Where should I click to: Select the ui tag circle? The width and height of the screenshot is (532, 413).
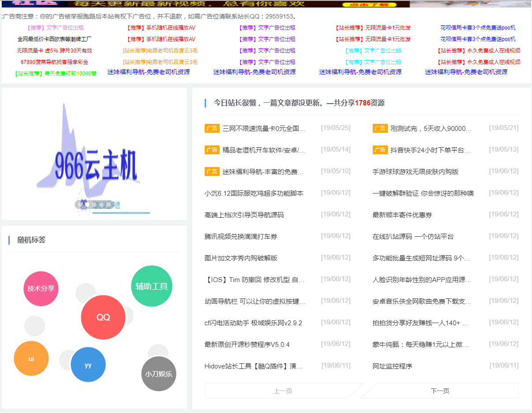tap(31, 358)
